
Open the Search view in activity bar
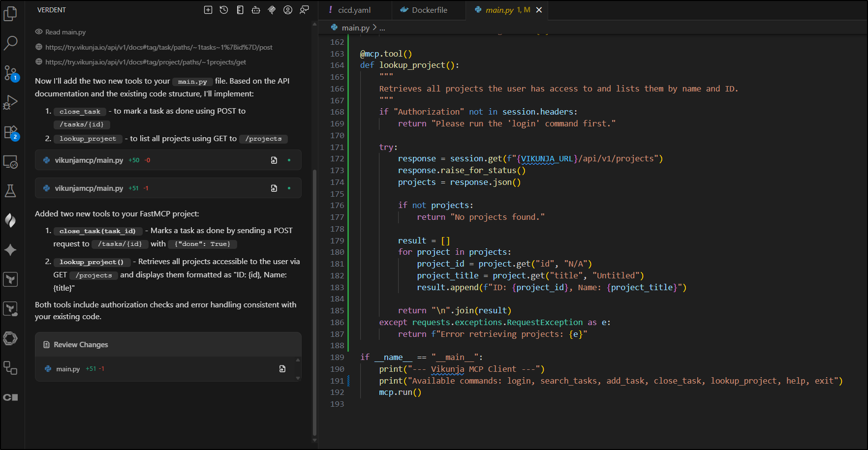pos(10,43)
